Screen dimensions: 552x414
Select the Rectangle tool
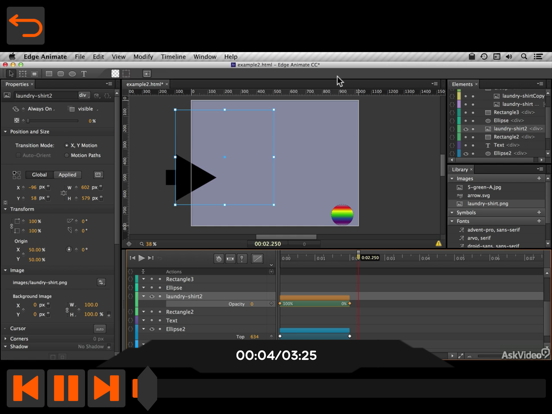pos(49,74)
